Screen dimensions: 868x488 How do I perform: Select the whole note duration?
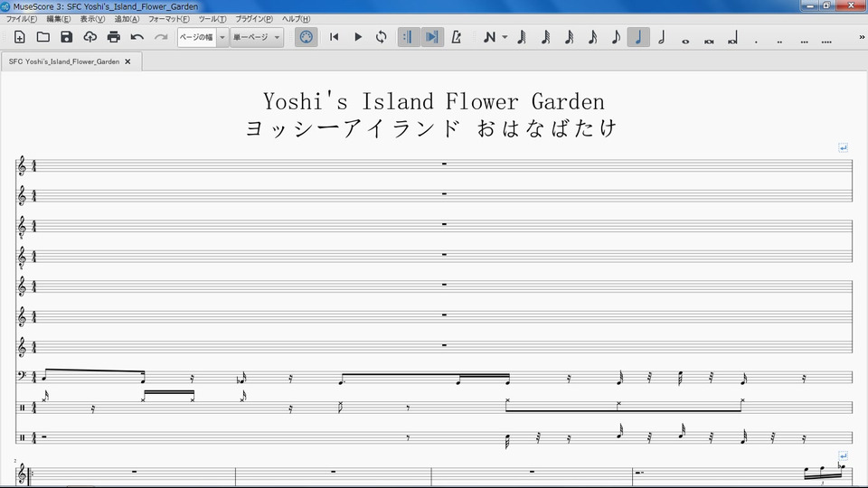click(x=685, y=41)
